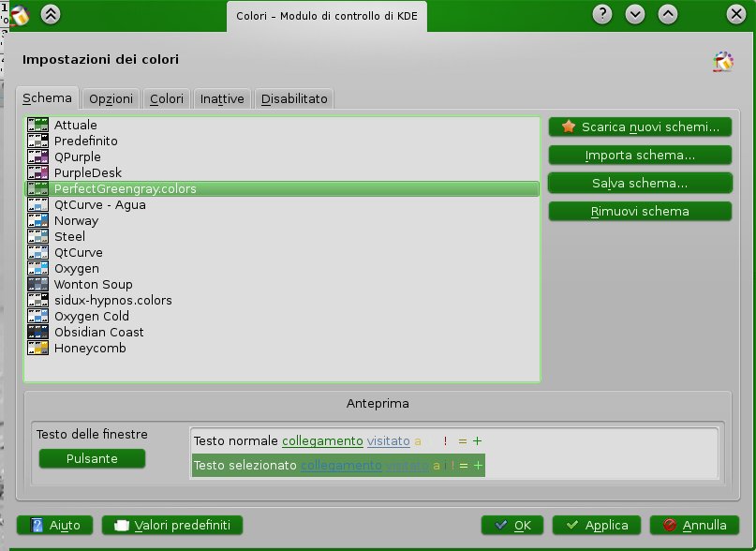This screenshot has width=756, height=551.
Task: Confirm with the OK button
Action: point(512,525)
